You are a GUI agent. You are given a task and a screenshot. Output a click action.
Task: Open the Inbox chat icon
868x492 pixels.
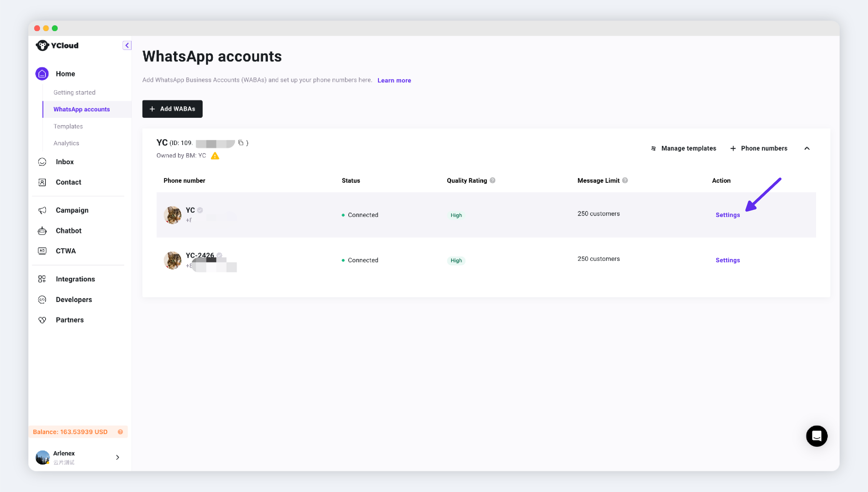[42, 162]
